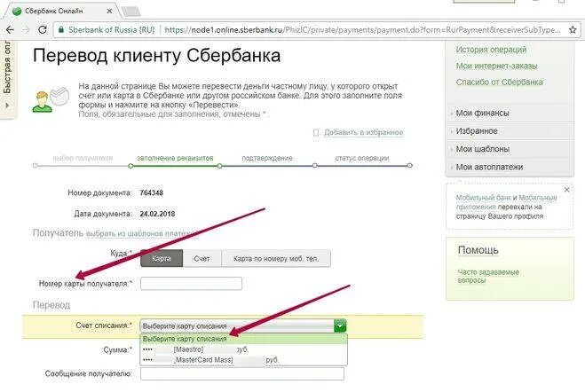Expand Мои финансы section
Viewport: 585px width, 392px height.
[x=482, y=113]
